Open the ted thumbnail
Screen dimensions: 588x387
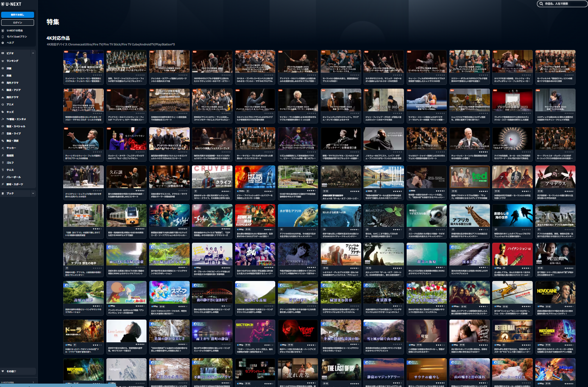click(469, 177)
